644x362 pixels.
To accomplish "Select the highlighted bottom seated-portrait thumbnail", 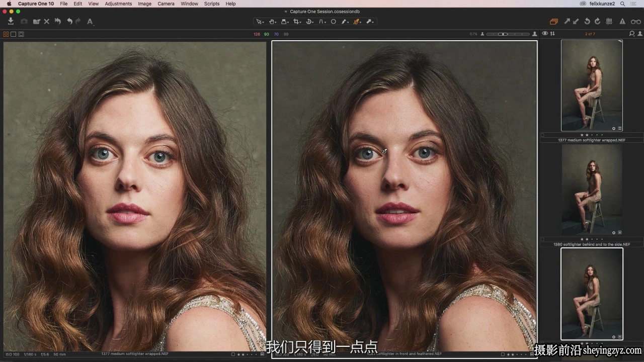I will [592, 294].
